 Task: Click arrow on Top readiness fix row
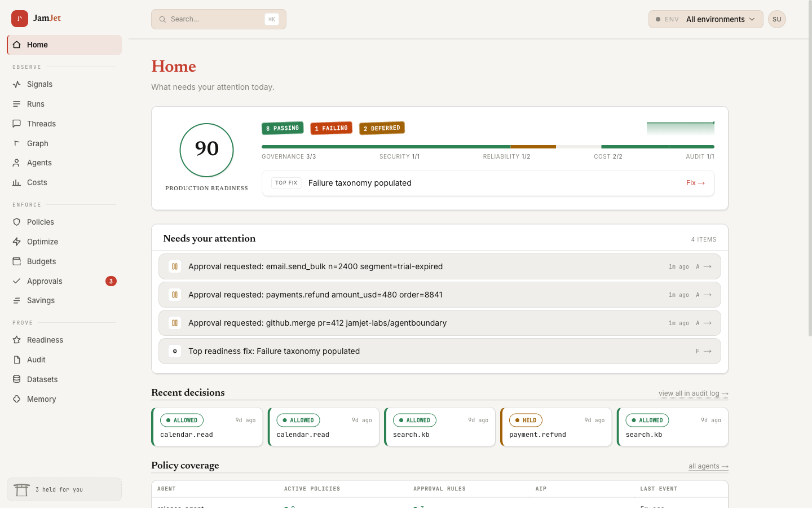(x=708, y=351)
